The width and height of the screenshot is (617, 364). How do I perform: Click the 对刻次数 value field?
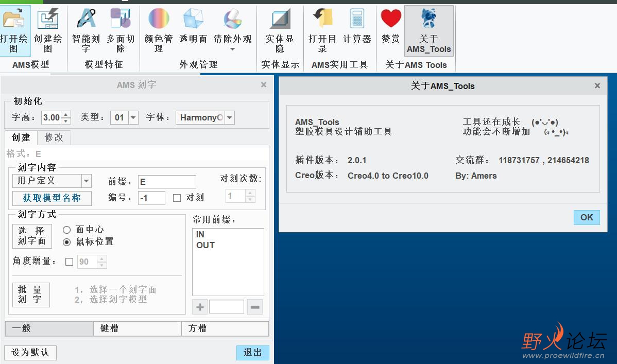pyautogui.click(x=236, y=196)
